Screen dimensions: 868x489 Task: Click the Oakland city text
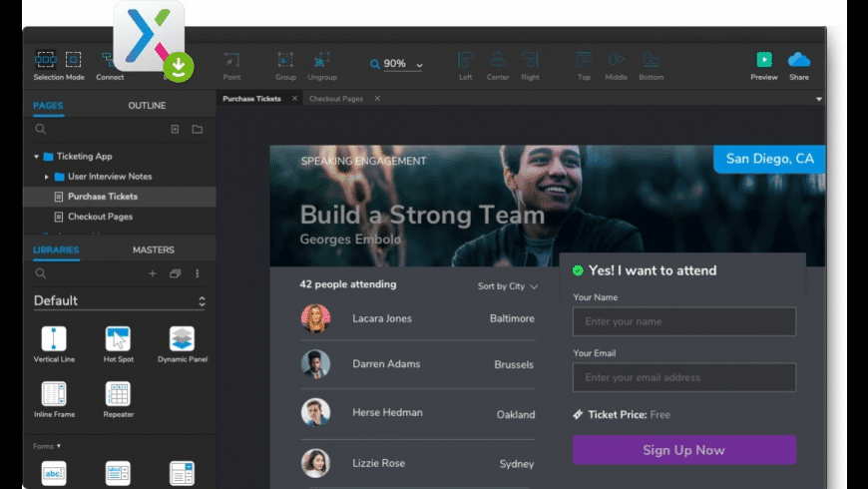(x=516, y=414)
